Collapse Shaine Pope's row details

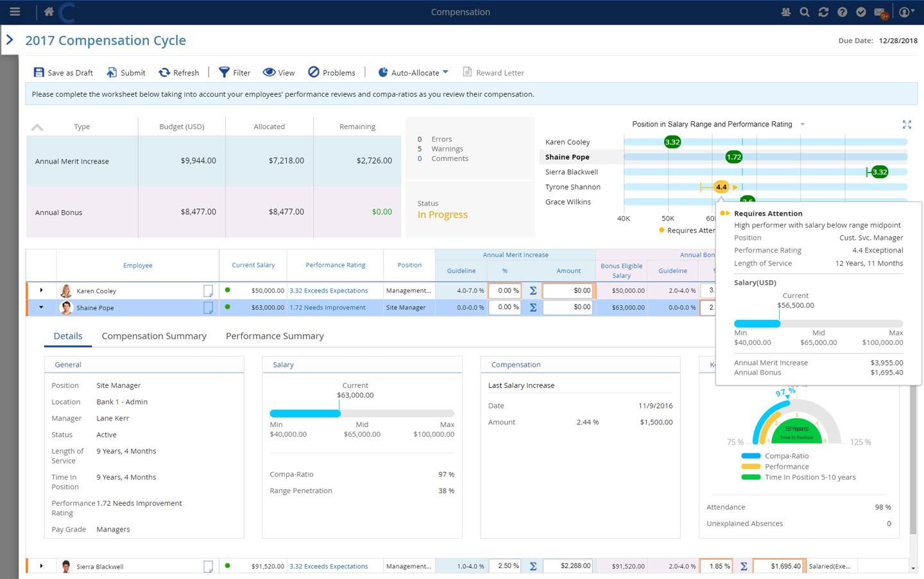click(41, 307)
